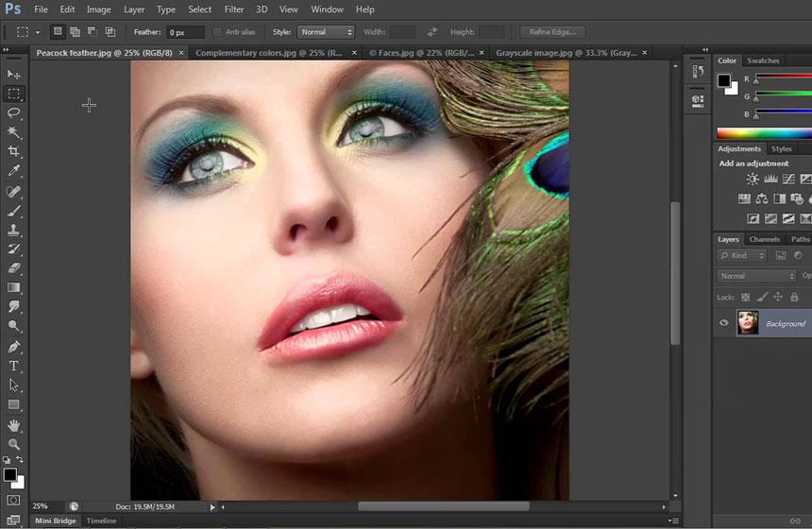The image size is (812, 529).
Task: Activate the Hand tool
Action: tap(14, 425)
